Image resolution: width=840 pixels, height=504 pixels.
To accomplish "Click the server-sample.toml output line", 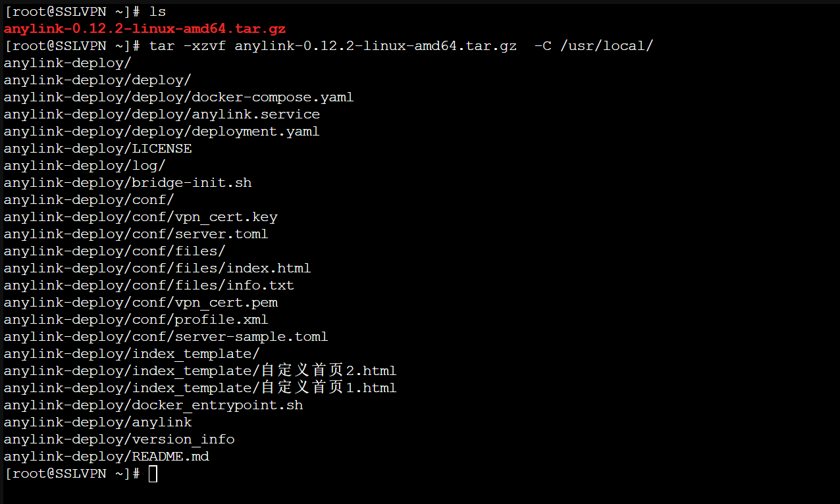I will (166, 337).
